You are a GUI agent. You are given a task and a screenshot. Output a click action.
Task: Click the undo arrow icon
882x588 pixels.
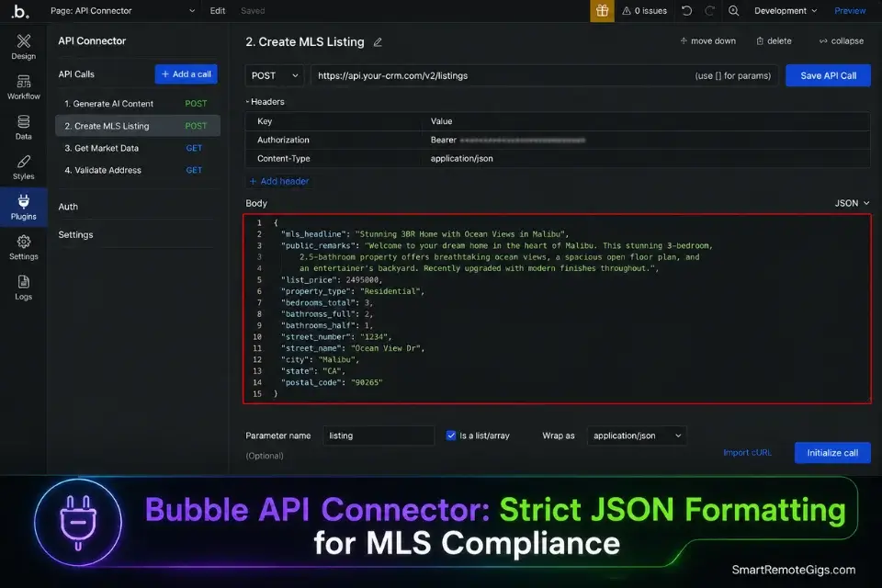point(686,11)
